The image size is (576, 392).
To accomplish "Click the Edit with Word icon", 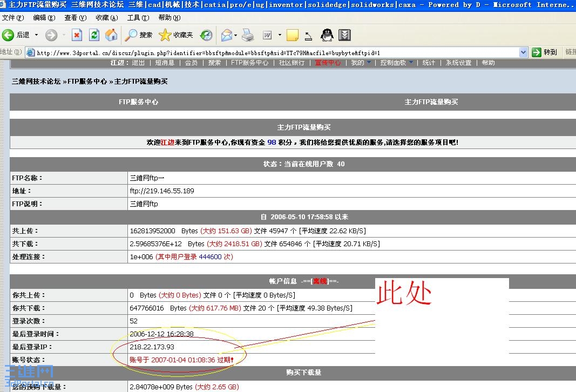I will click(267, 35).
